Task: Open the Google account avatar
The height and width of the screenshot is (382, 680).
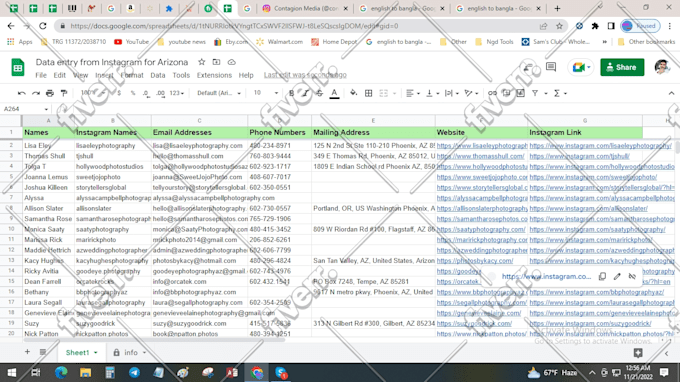Action: 661,67
